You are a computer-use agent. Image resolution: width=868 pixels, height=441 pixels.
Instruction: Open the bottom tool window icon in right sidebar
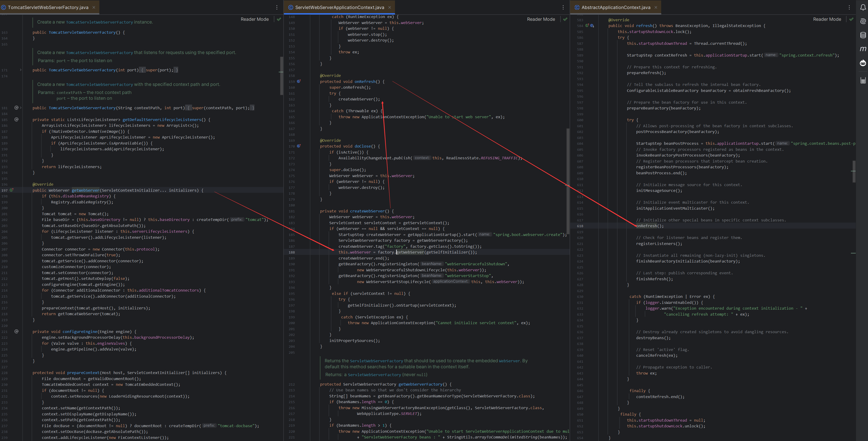(863, 80)
